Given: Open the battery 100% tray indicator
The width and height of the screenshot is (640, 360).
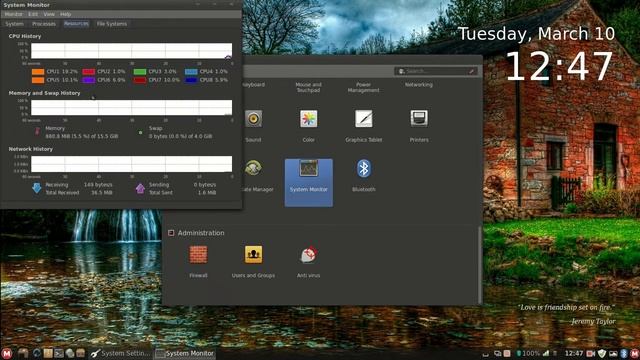Looking at the screenshot, I should (x=528, y=353).
